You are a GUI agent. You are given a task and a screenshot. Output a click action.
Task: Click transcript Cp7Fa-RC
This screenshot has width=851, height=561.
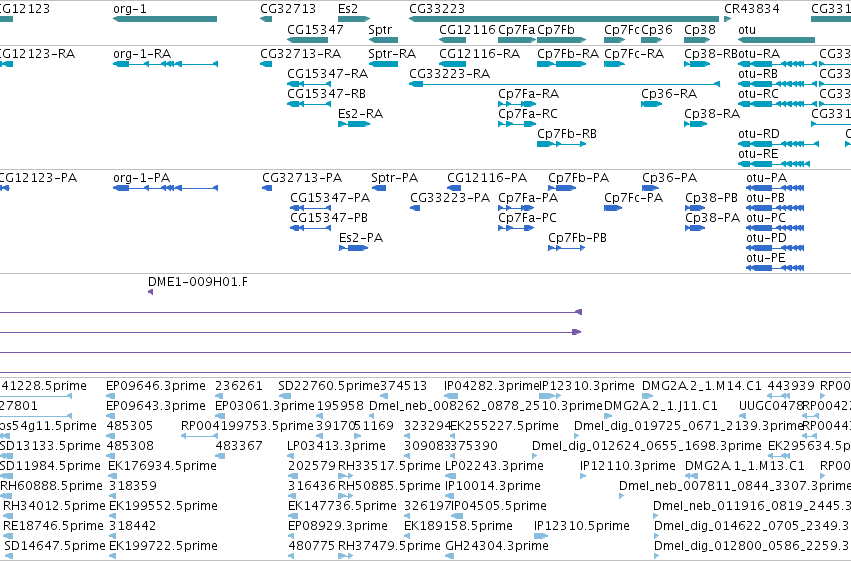tap(517, 124)
